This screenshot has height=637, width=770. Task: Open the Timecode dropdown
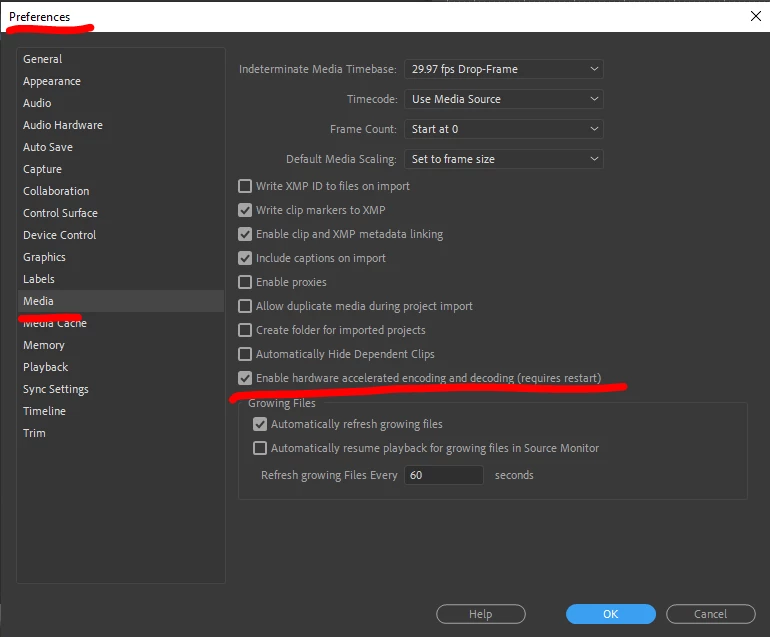point(504,99)
